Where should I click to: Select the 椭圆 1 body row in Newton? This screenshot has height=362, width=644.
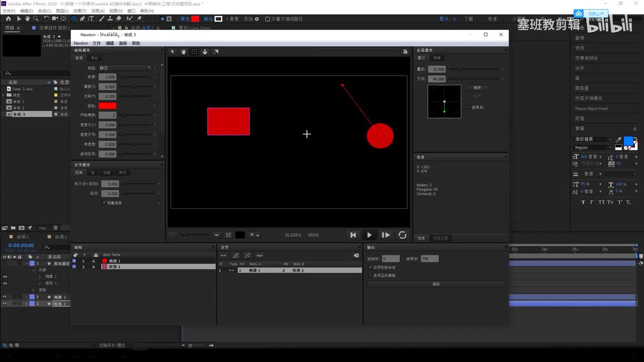(144, 261)
